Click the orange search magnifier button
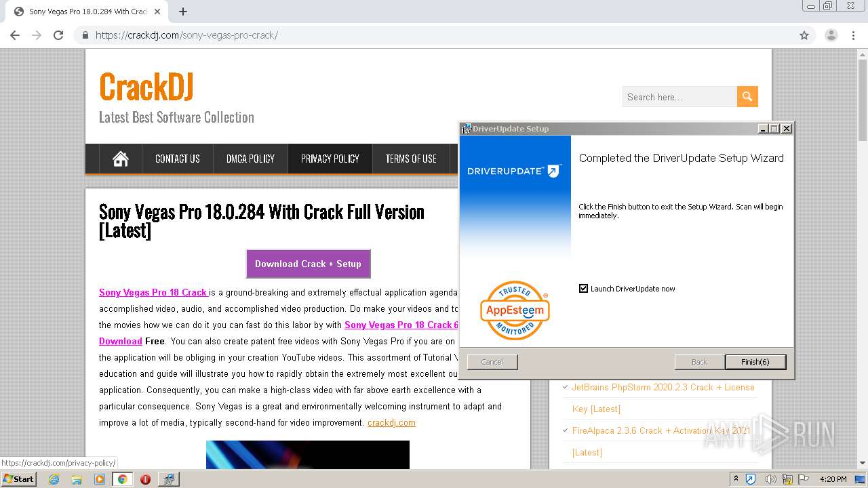Image resolution: width=868 pixels, height=488 pixels. pyautogui.click(x=747, y=97)
